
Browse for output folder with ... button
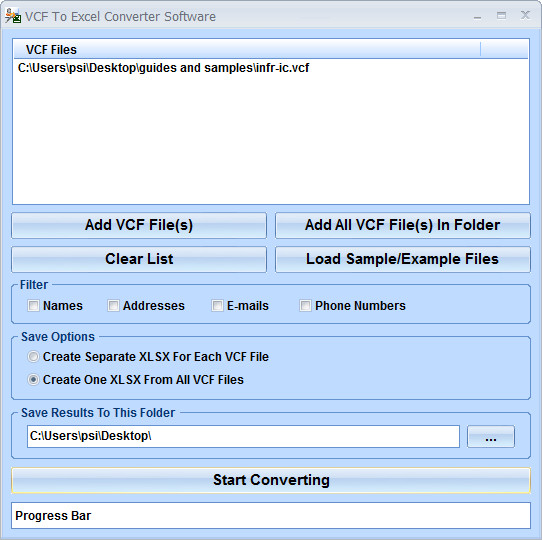pyautogui.click(x=491, y=436)
